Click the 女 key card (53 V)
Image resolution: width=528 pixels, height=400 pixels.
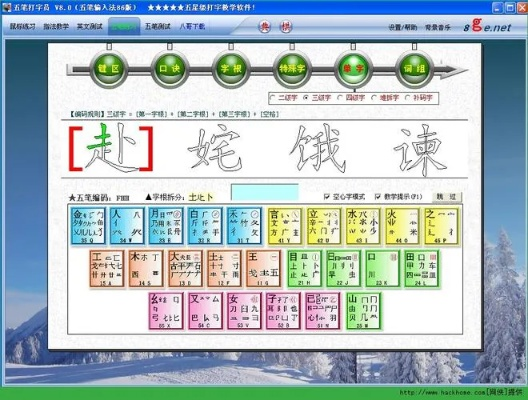[x=244, y=311]
